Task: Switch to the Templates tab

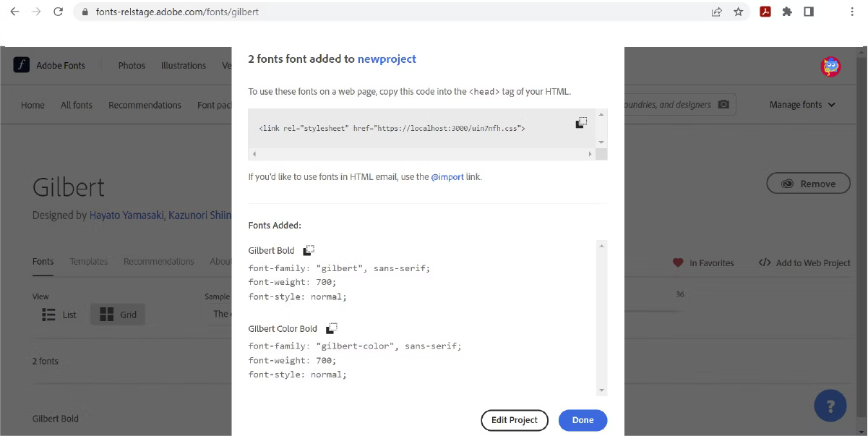Action: 88,261
